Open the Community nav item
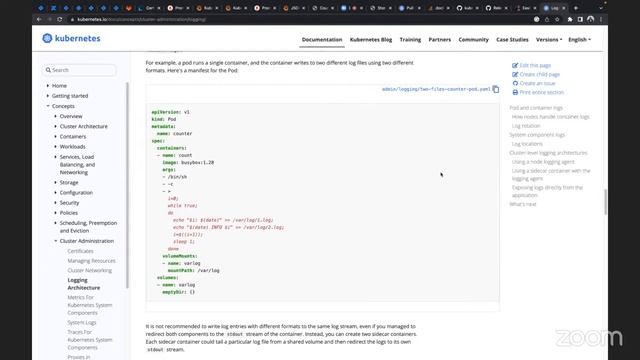 (x=473, y=40)
